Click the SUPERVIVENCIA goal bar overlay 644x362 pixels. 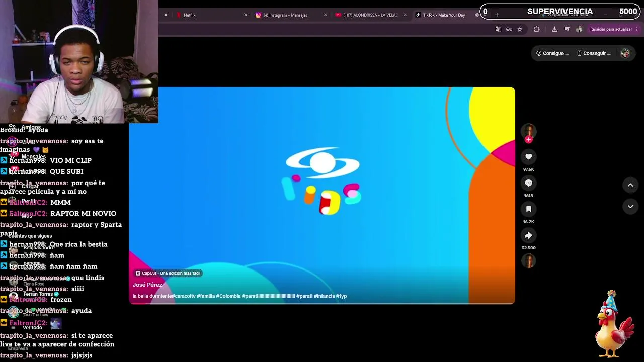[561, 12]
